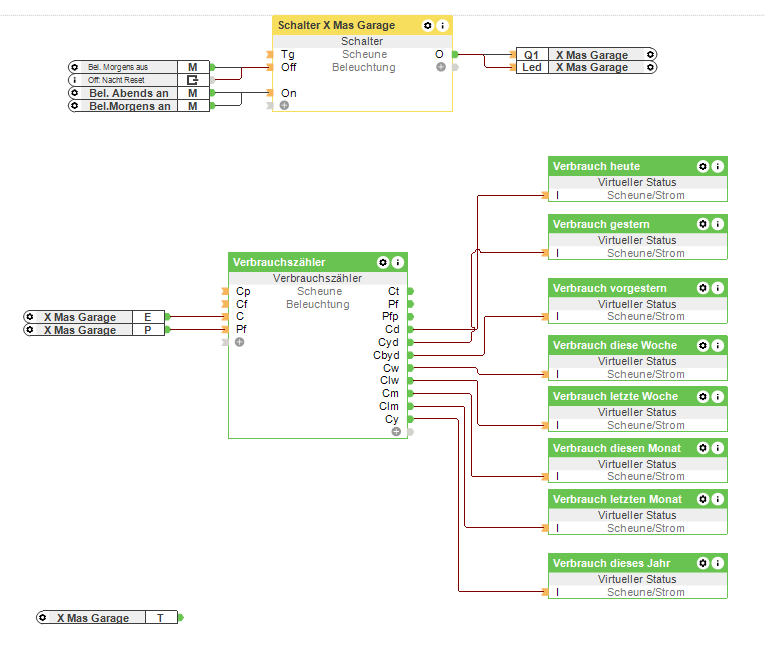Viewport: 765px width, 662px height.
Task: Open settings gear of Verbrauch heute block
Action: pyautogui.click(x=703, y=166)
